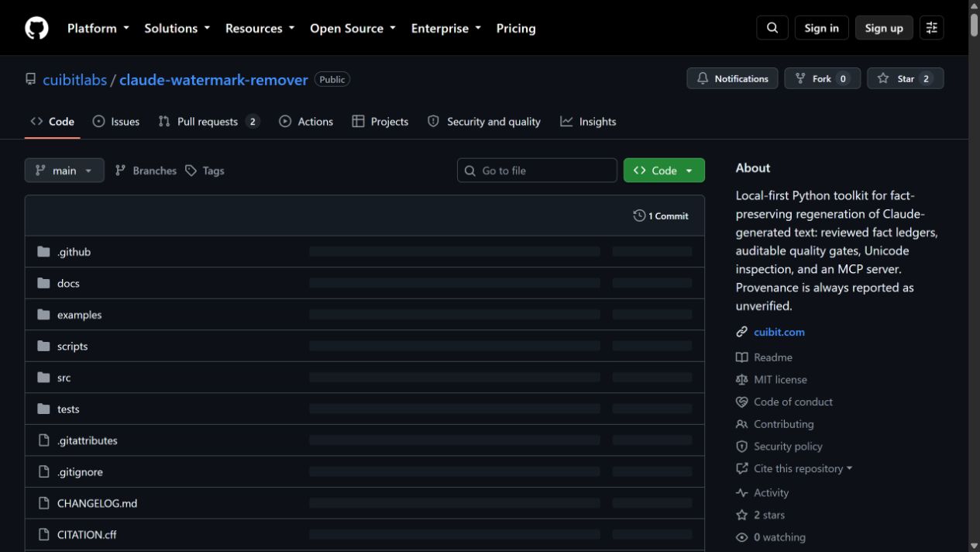Click the src folder icon
Screen dimensions: 980x552
pos(43,378)
